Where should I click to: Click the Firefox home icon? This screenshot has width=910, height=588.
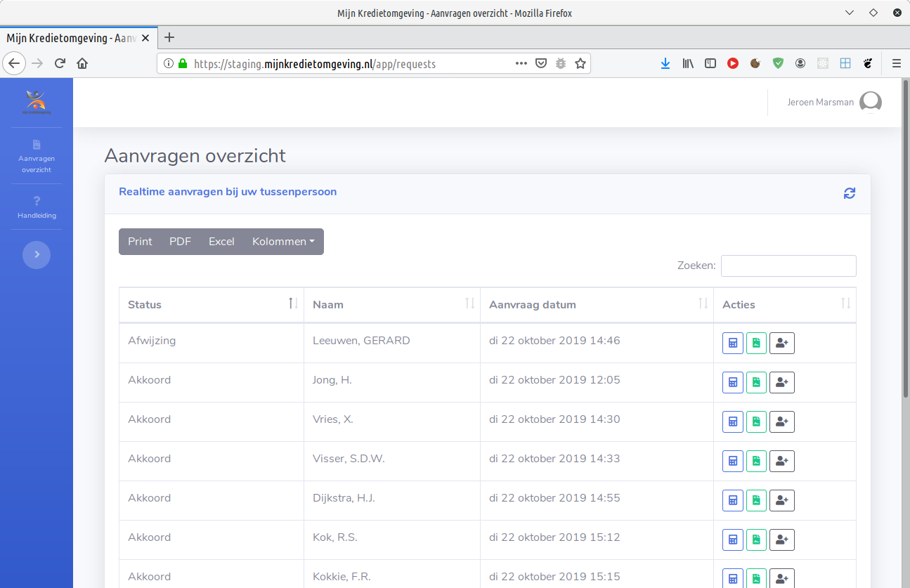click(82, 63)
